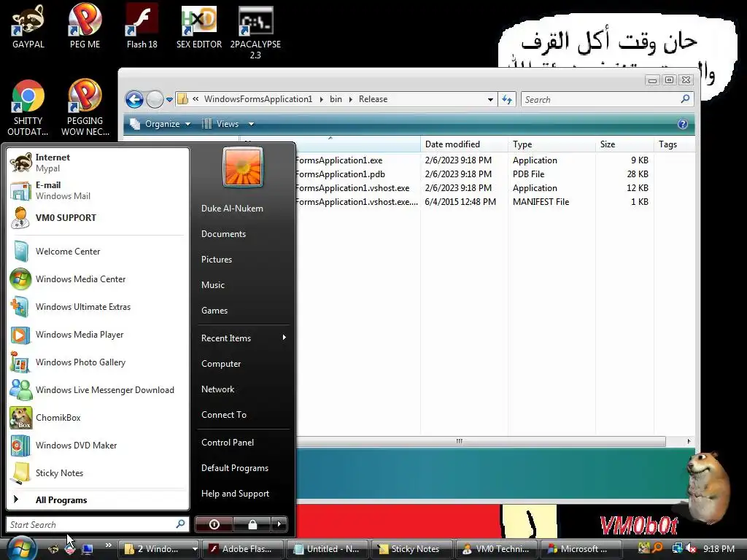The image size is (747, 560).
Task: Click the network tray icon
Action: coord(677,548)
